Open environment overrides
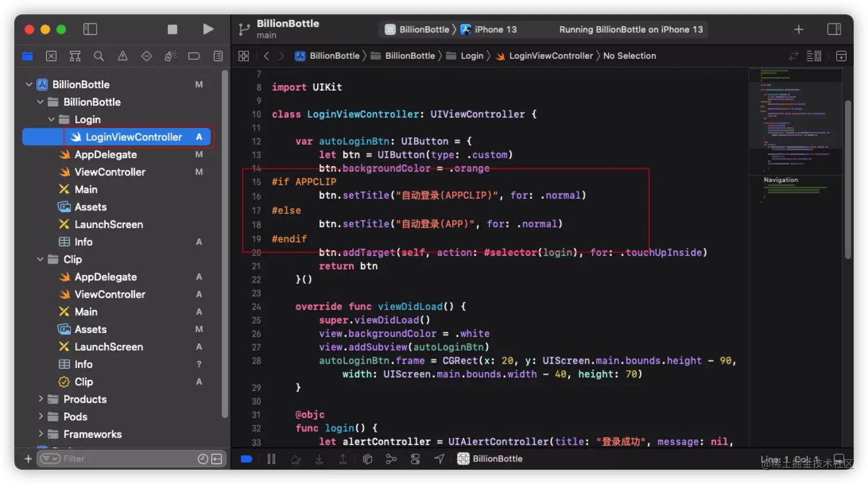 pos(415,459)
